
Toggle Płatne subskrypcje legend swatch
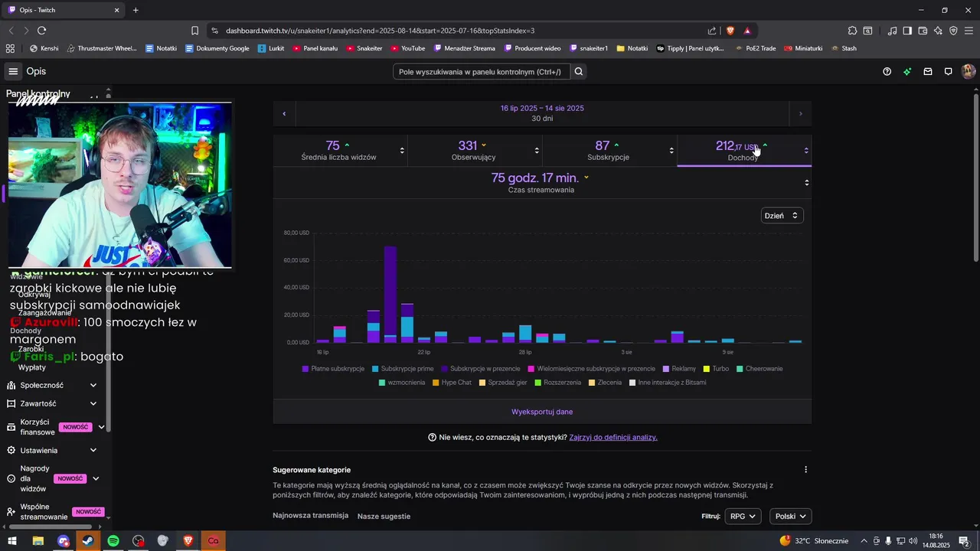305,369
